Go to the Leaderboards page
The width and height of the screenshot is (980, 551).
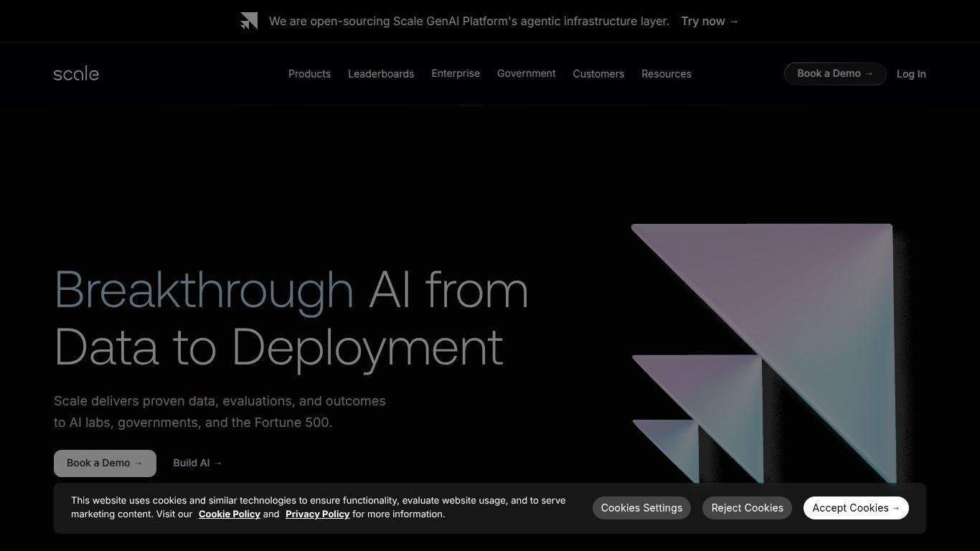click(x=381, y=74)
